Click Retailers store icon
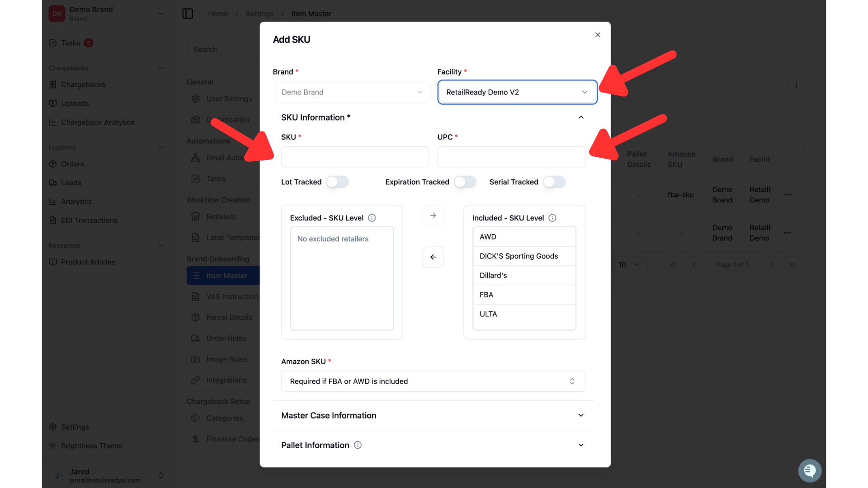The height and width of the screenshot is (488, 868). [195, 217]
